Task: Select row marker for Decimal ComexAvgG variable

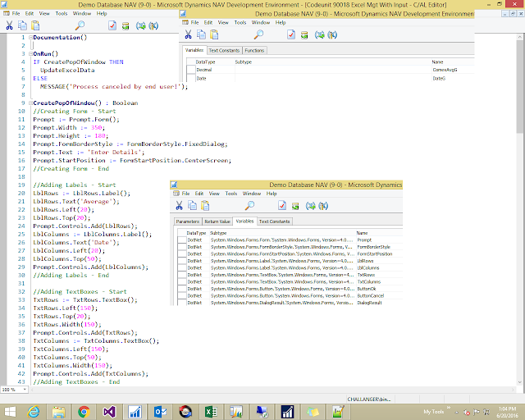Action: 191,70
